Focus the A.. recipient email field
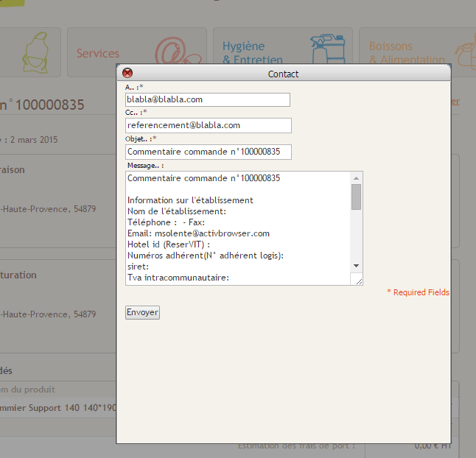 208,99
